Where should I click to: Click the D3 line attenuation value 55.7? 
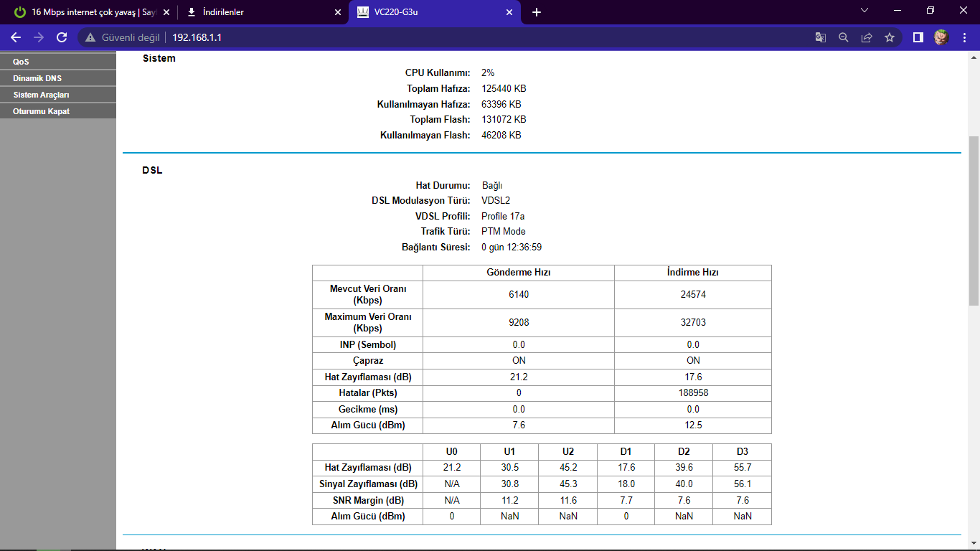[743, 468]
